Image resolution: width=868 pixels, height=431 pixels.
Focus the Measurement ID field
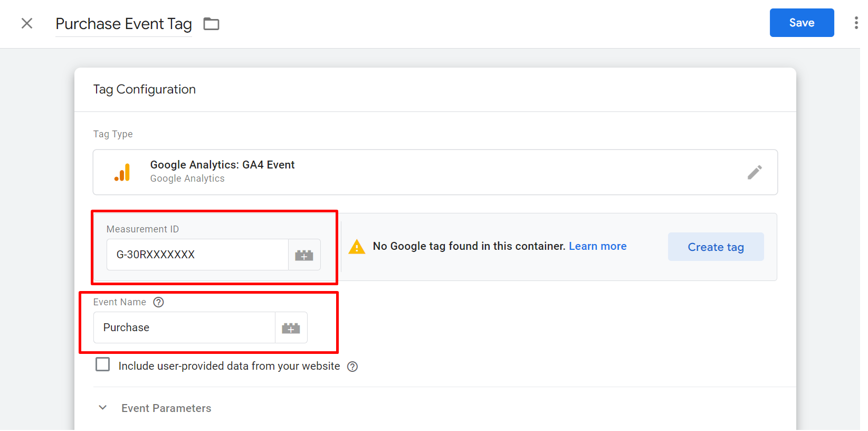pos(197,255)
